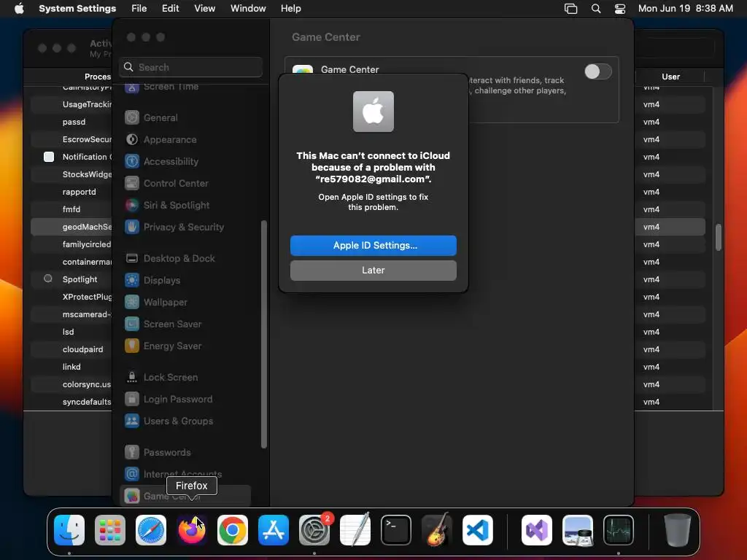747x560 pixels.
Task: Click the settings sidebar scrollbar
Action: tap(263, 334)
